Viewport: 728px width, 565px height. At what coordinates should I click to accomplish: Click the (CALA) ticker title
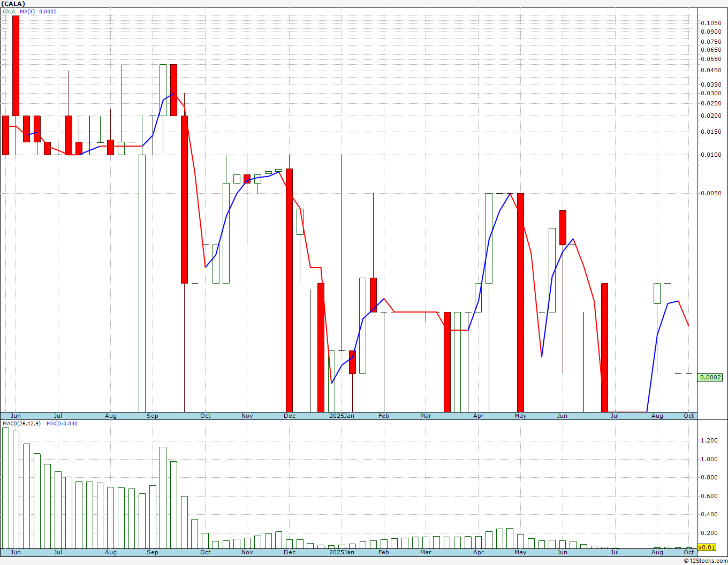13,4
